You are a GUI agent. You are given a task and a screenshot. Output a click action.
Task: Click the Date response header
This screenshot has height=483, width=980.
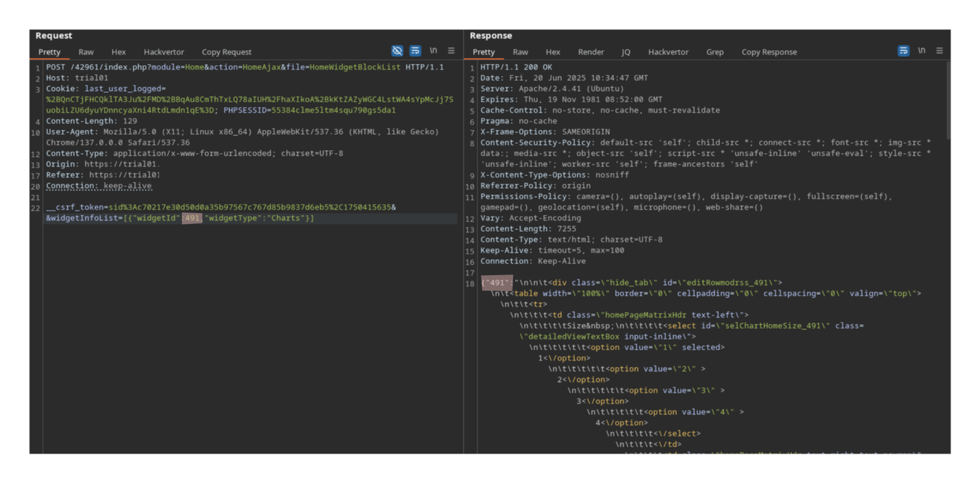(564, 78)
